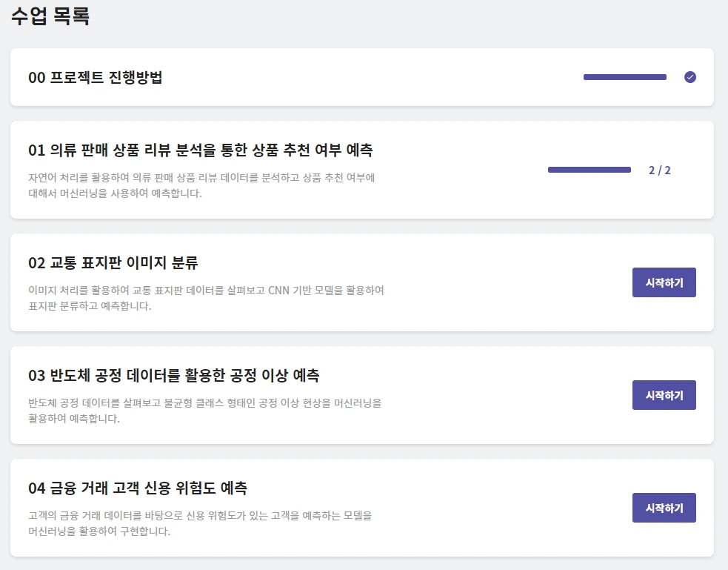Click the progress bar for 의류 판매 상품 리뷰
This screenshot has width=728, height=570.
pos(589,170)
